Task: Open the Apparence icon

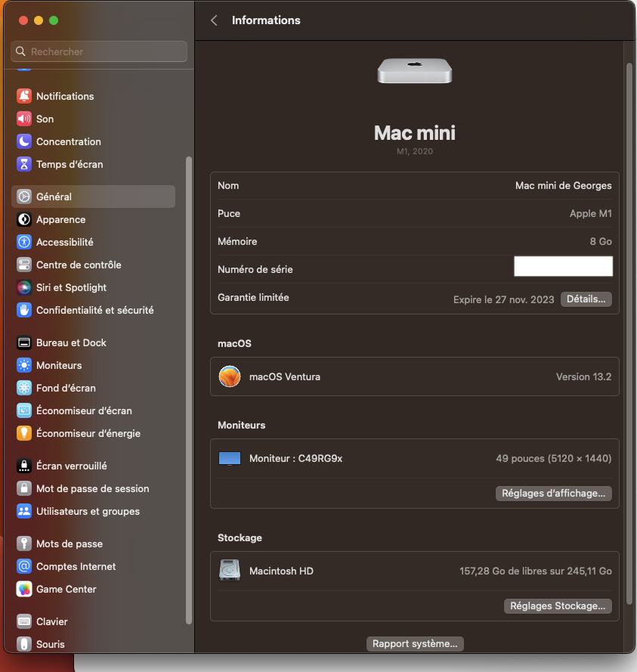Action: point(24,219)
